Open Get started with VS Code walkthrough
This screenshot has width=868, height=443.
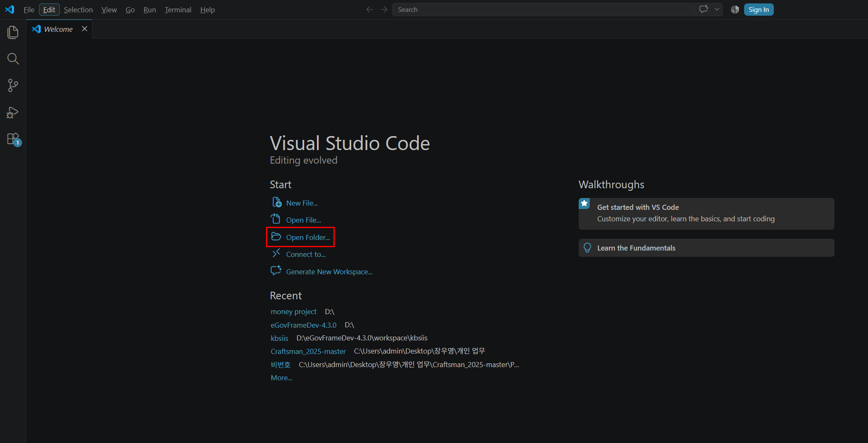pos(706,214)
